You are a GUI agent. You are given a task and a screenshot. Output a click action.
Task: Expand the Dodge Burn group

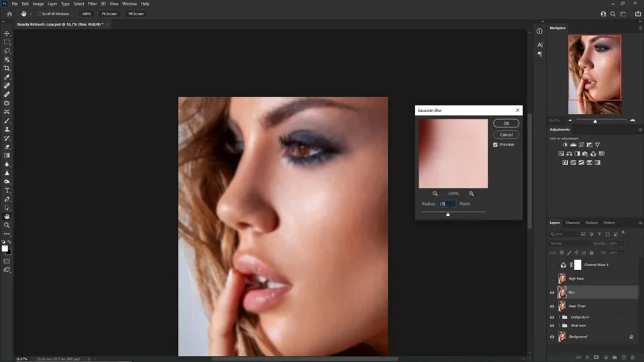[559, 317]
